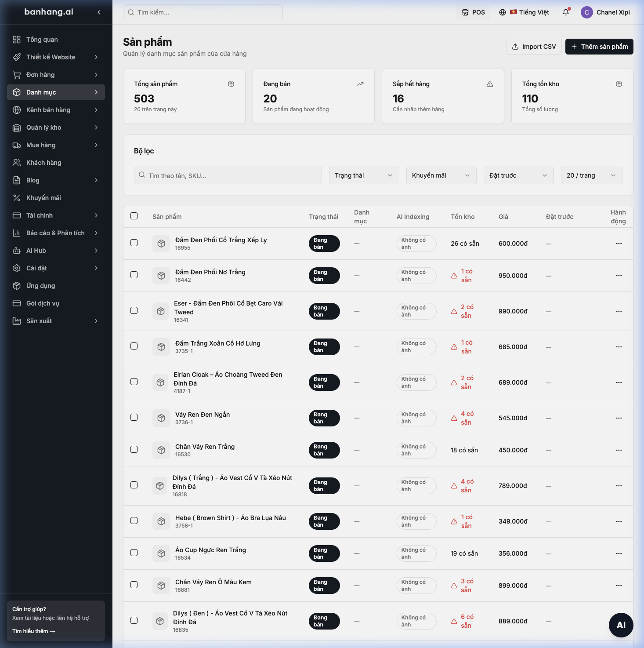
Task: Click thumbnail icon of Chân Váy Ren Trắng
Action: pyautogui.click(x=161, y=450)
